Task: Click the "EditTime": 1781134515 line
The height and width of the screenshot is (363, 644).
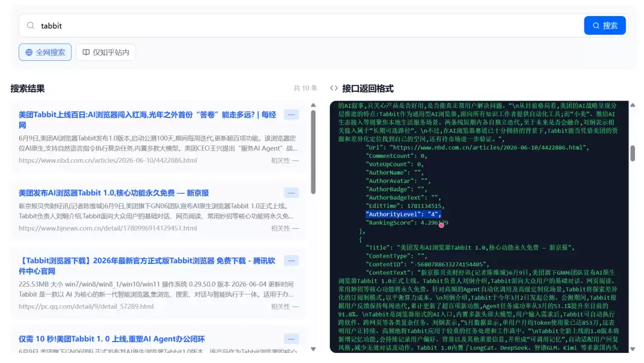Action: [405, 206]
